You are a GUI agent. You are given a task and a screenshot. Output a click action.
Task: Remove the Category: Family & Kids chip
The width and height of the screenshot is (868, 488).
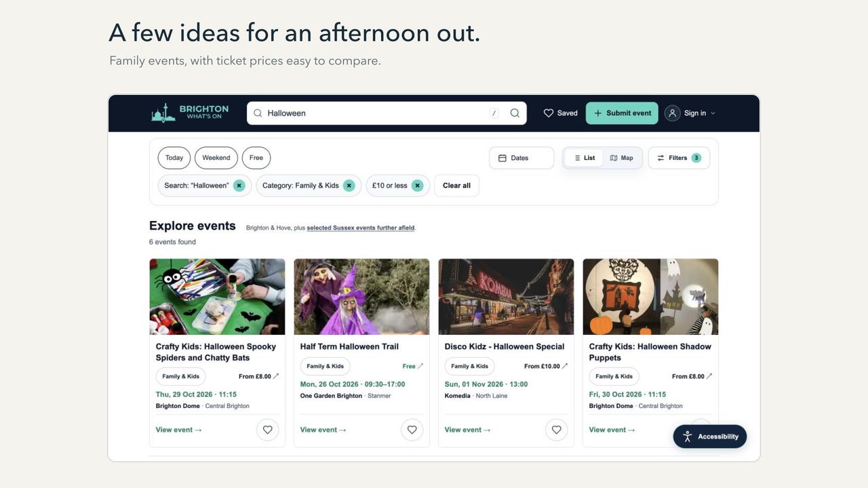tap(349, 186)
